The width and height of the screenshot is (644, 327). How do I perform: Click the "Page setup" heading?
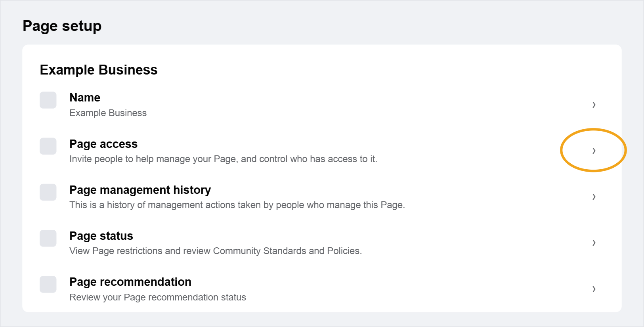click(62, 26)
